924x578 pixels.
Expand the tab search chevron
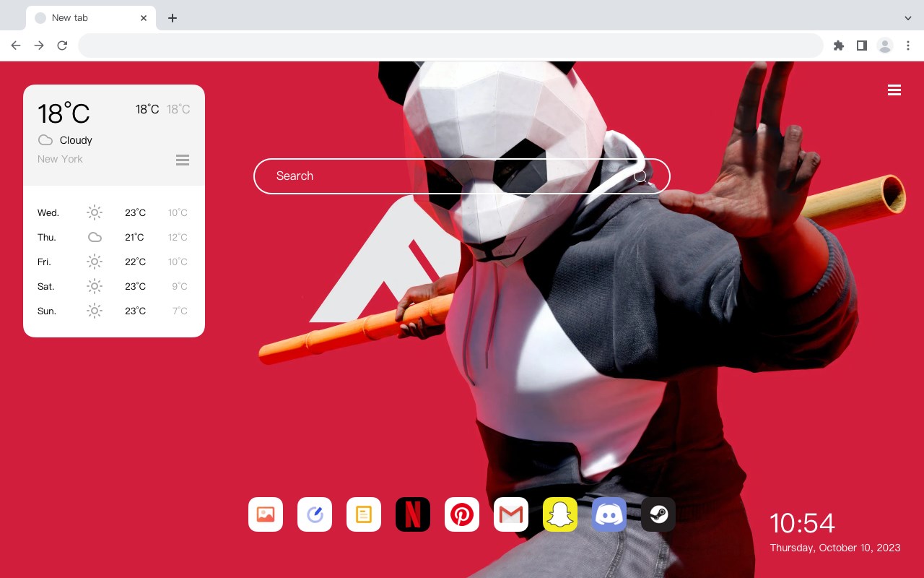pos(908,18)
